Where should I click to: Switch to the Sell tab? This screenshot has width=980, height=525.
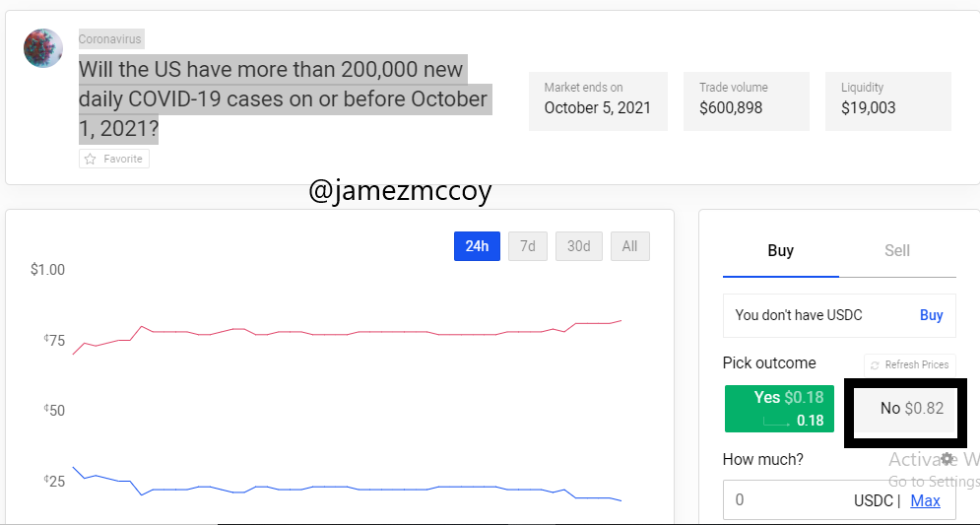tap(897, 250)
